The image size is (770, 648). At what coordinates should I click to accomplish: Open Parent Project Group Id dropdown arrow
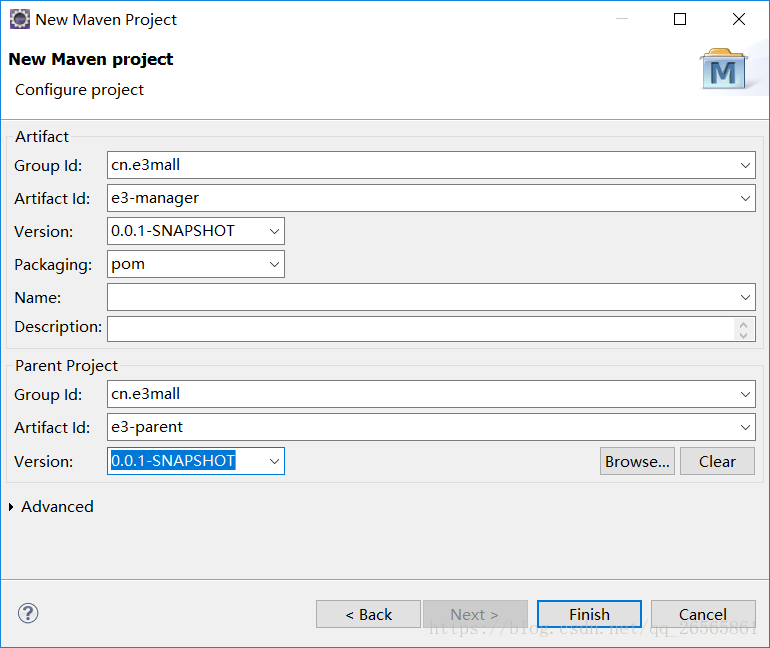click(x=745, y=394)
